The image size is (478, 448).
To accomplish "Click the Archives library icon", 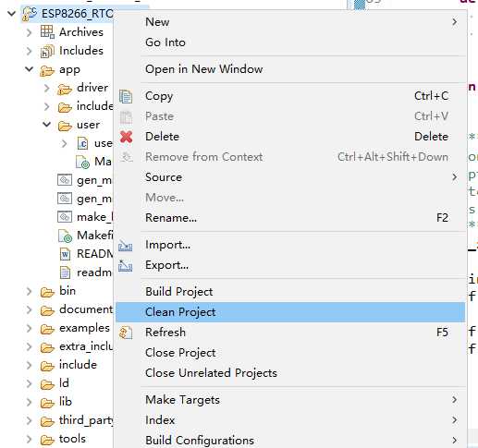I will click(x=47, y=32).
